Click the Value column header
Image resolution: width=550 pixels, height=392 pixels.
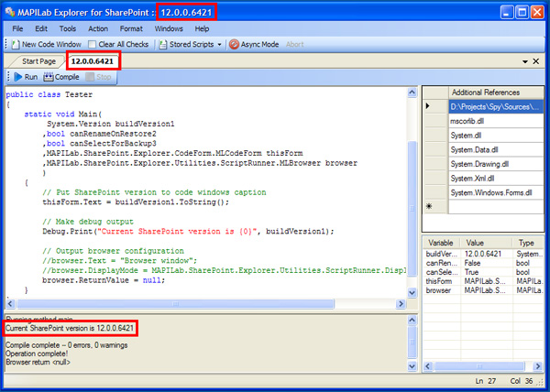click(487, 243)
